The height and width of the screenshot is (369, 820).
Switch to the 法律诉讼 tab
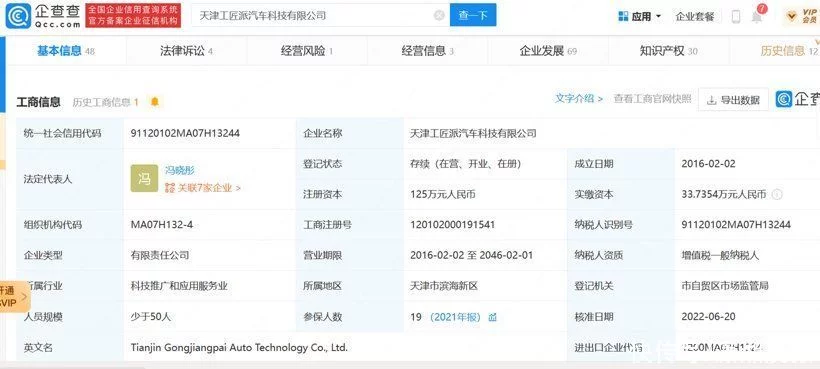pos(186,51)
